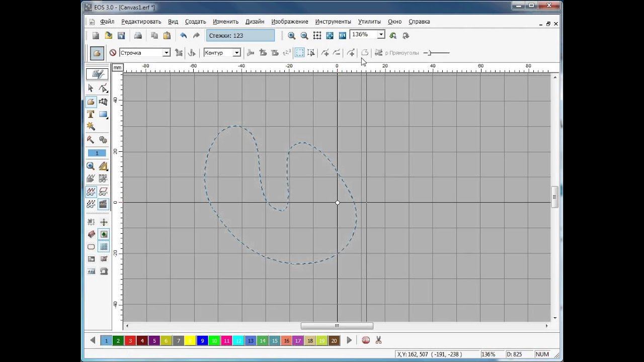This screenshot has width=644, height=362.
Task: Click the Save file icon
Action: pos(121,36)
